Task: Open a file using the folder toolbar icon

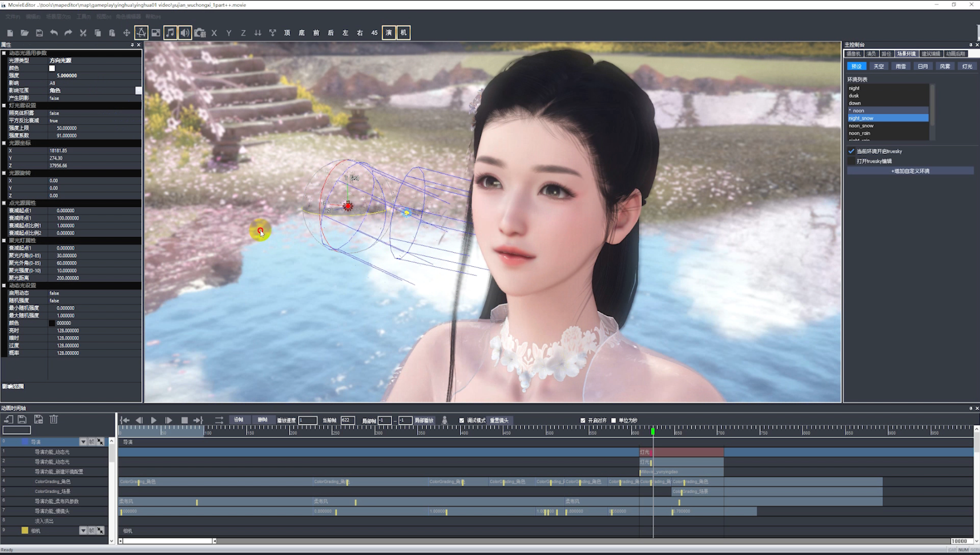Action: [x=25, y=33]
